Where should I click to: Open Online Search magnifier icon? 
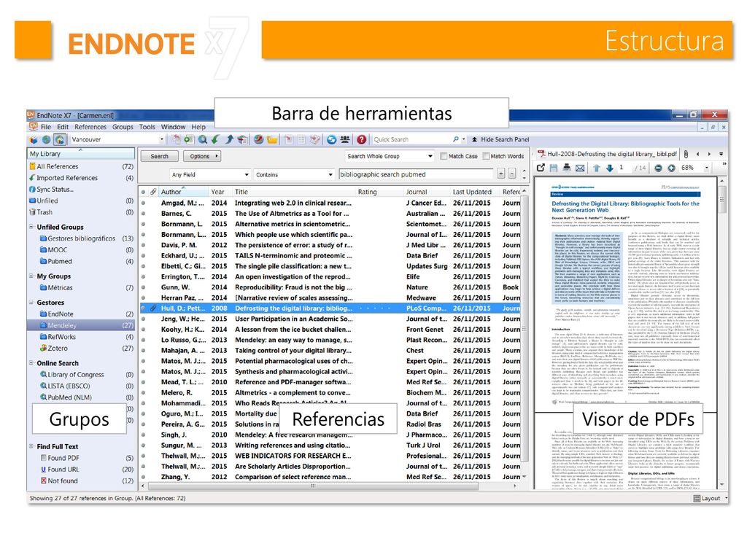click(x=203, y=139)
